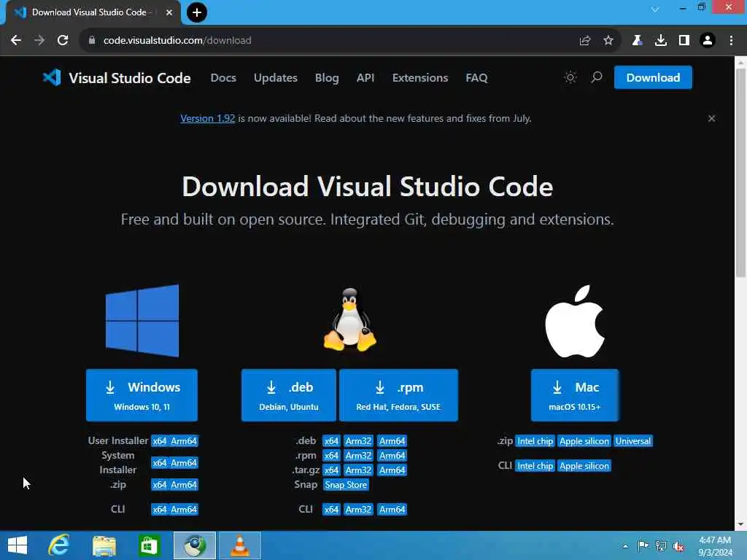747x560 pixels.
Task: Click the browser forward arrow
Action: [x=39, y=41]
